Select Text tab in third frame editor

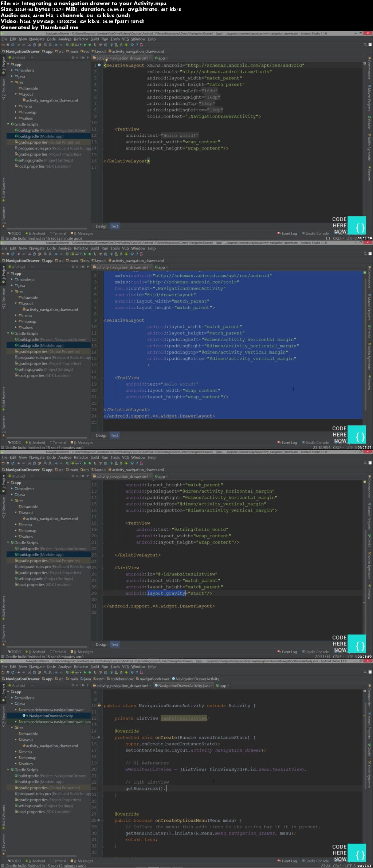click(x=114, y=645)
